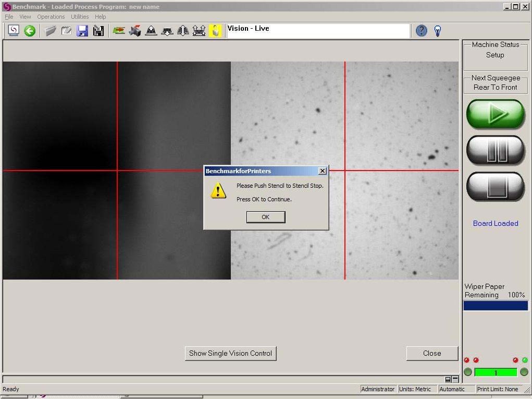Viewport: 532px width, 399px height.
Task: Open the Utilities menu
Action: coord(80,17)
